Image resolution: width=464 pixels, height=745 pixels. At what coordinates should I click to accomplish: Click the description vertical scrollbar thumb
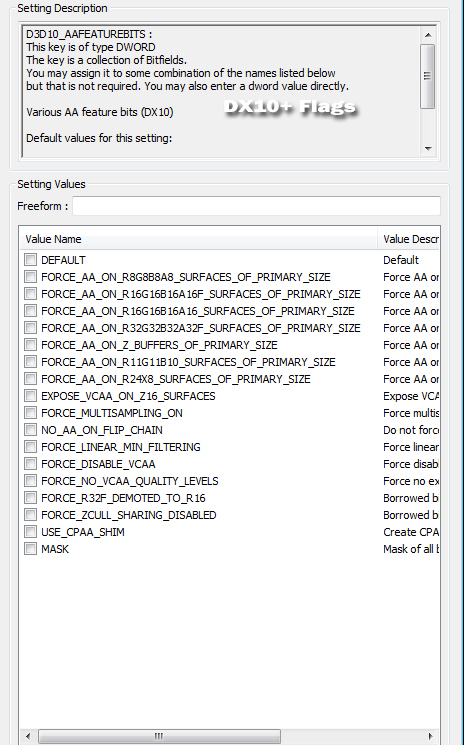point(428,76)
